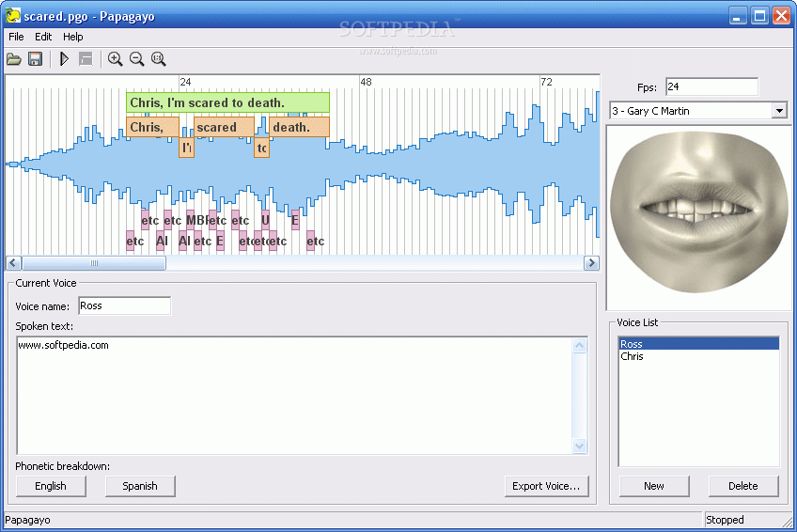Select the orange 'Chris,' word block

(152, 127)
